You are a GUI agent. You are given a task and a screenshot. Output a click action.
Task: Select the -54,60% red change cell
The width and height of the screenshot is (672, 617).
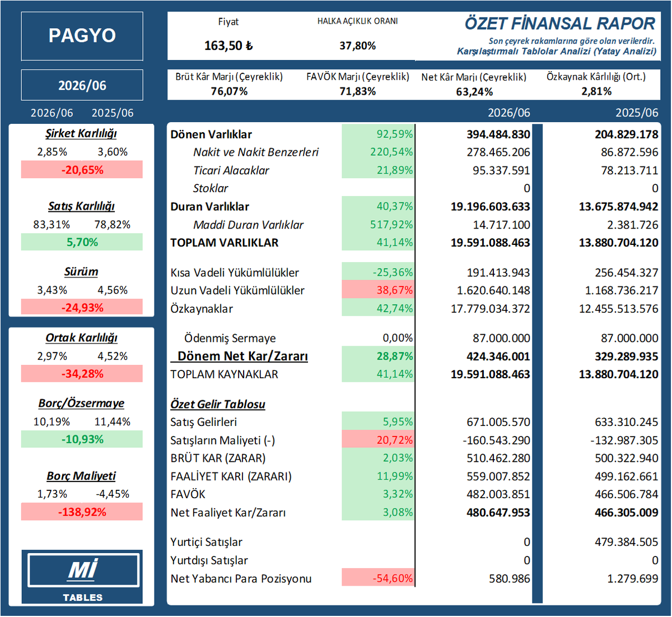pos(378,578)
